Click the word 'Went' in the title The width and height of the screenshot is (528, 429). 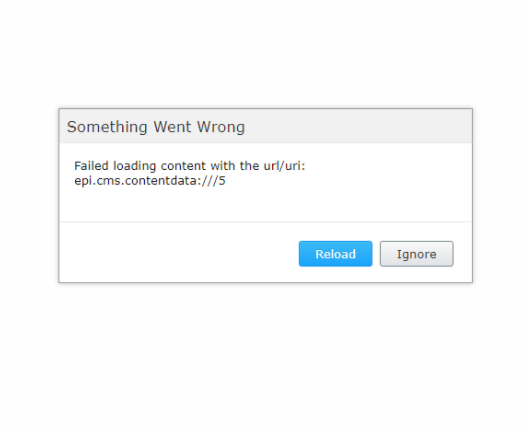tap(172, 127)
